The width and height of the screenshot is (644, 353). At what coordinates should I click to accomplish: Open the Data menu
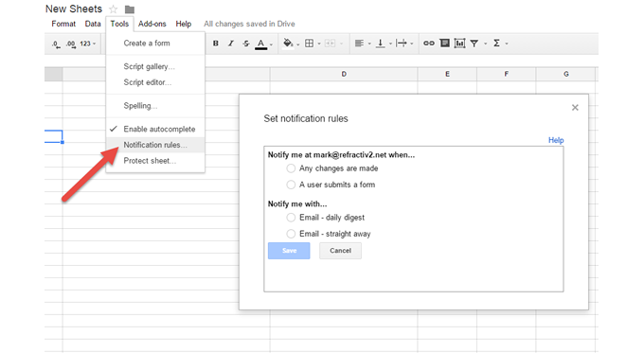pos(93,24)
